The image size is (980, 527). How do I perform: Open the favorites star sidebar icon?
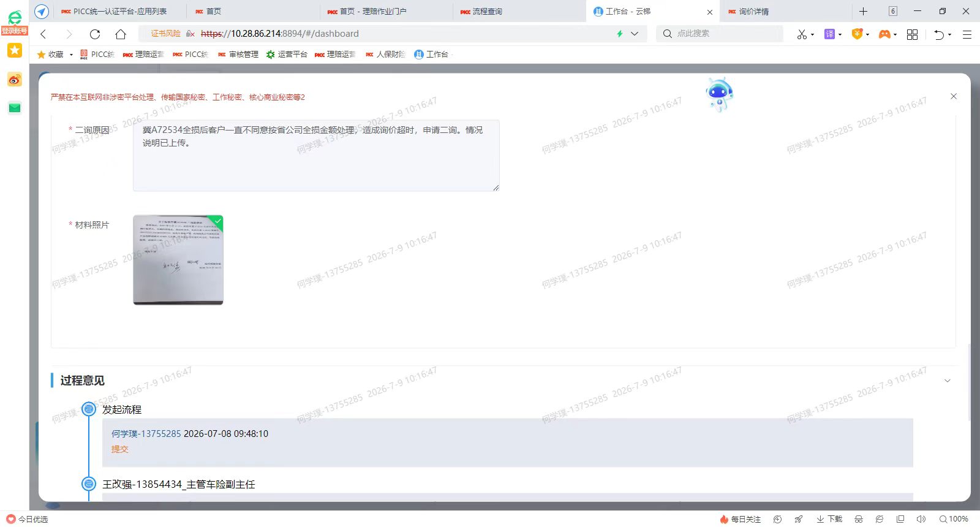point(15,51)
